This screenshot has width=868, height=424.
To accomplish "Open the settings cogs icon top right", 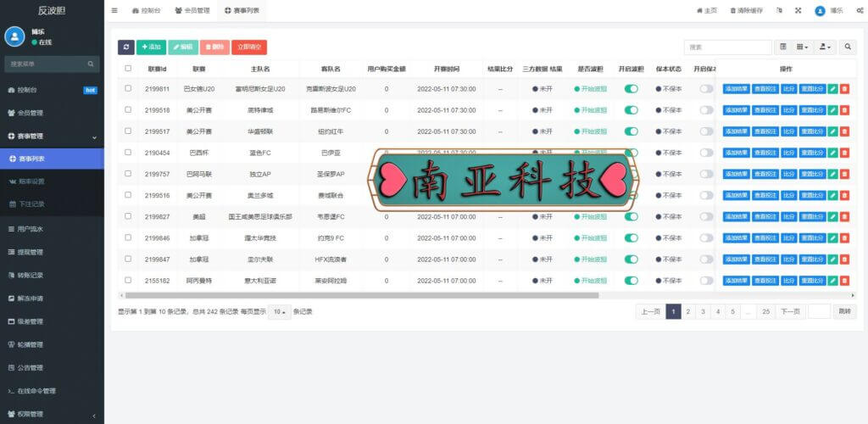I will coord(860,10).
